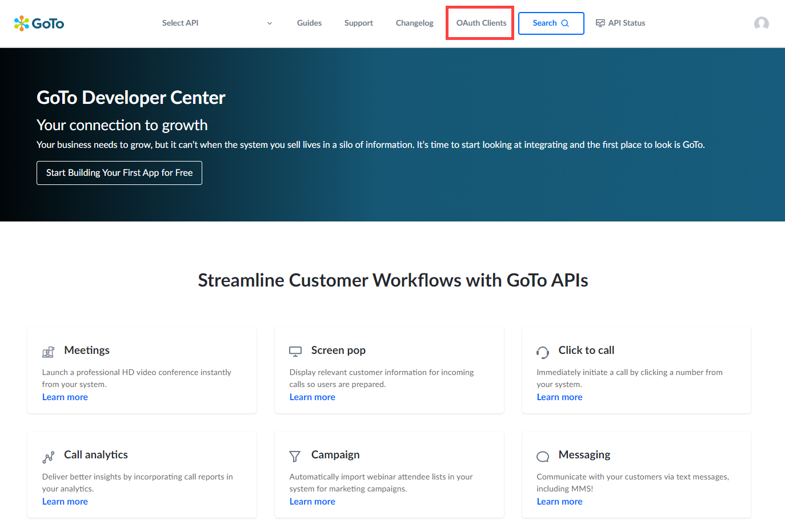Open Learn more under Meetings
This screenshot has height=532, width=785.
(x=65, y=397)
